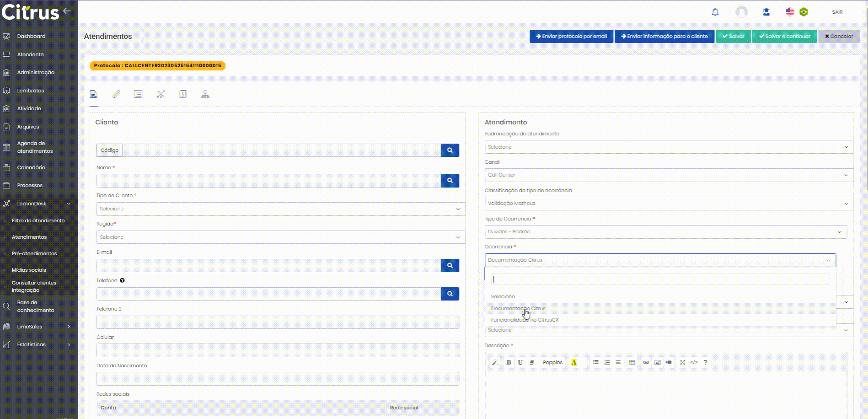Click the help icon next to Telefone
This screenshot has height=419, width=868.
pyautogui.click(x=122, y=280)
